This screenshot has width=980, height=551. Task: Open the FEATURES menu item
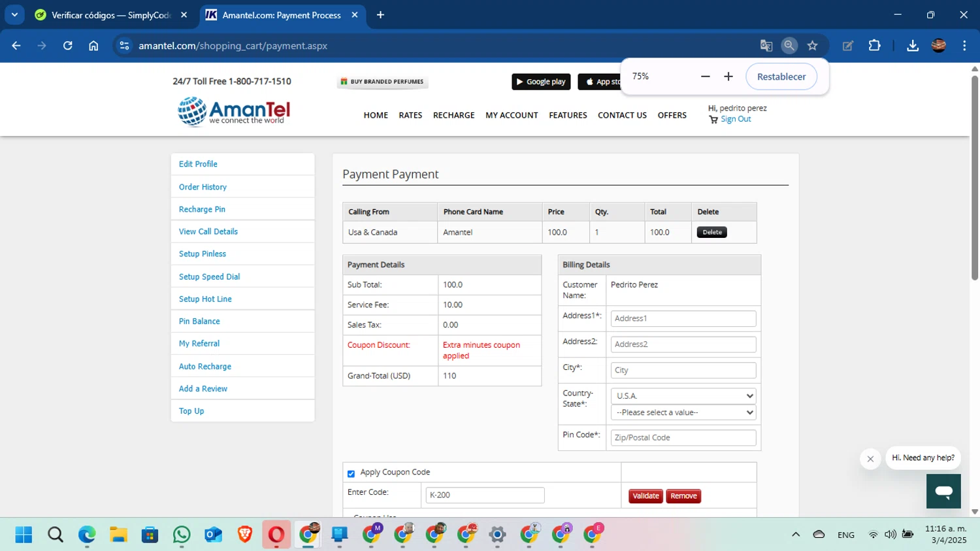568,115
